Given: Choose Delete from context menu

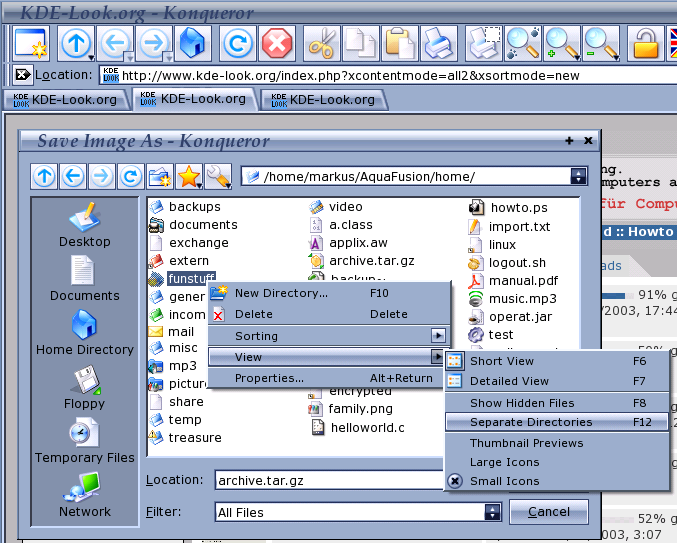Looking at the screenshot, I should (329, 314).
